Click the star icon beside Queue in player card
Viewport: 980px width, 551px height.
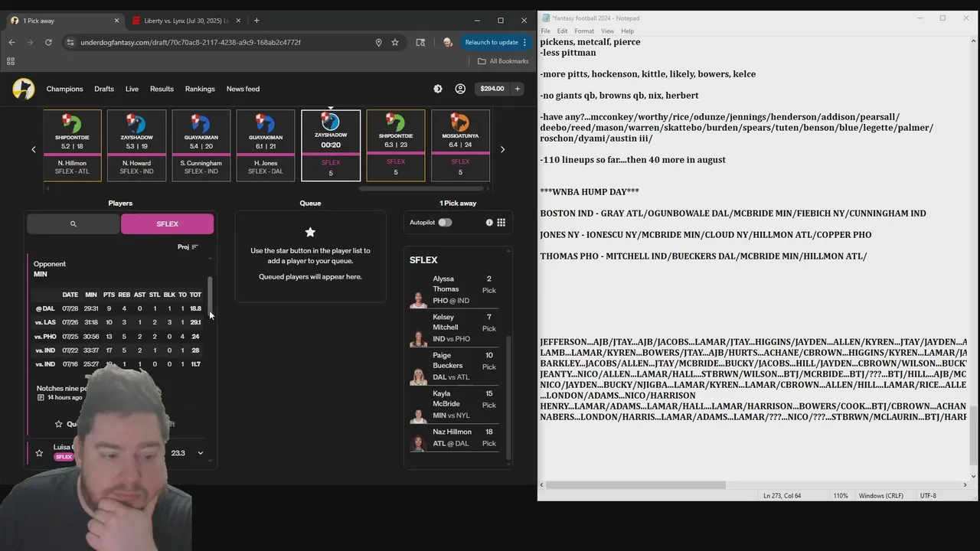[59, 424]
